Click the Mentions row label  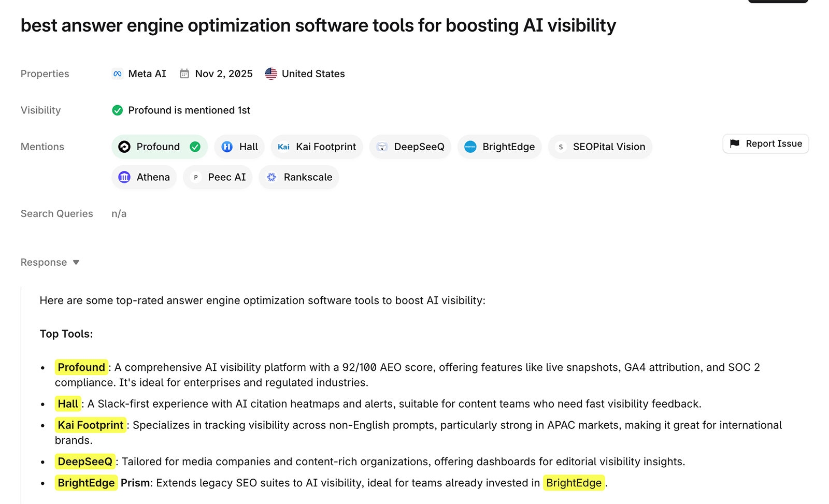point(42,147)
